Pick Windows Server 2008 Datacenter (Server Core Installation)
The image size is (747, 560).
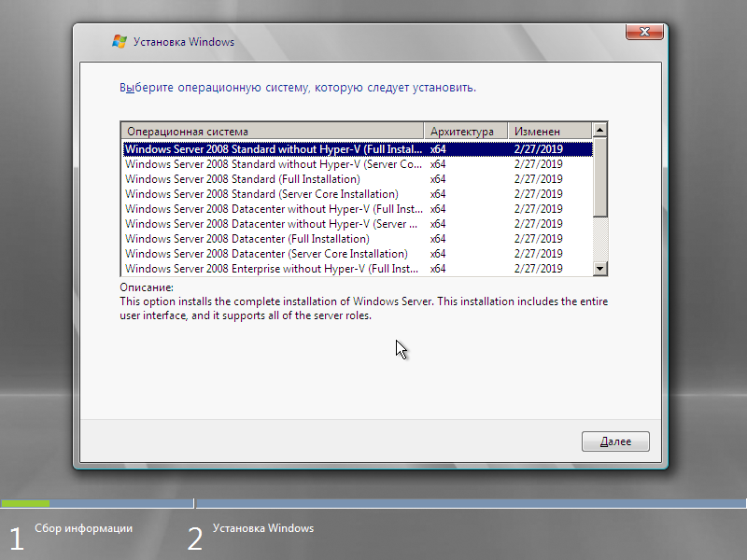coord(358,254)
